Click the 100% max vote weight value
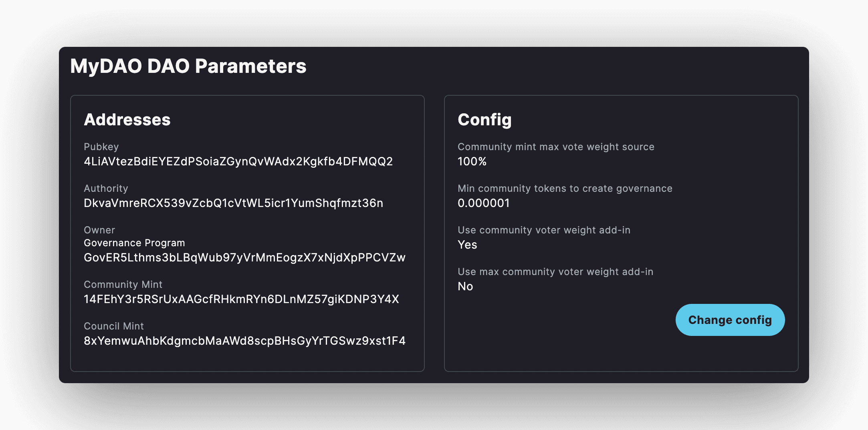 tap(472, 161)
